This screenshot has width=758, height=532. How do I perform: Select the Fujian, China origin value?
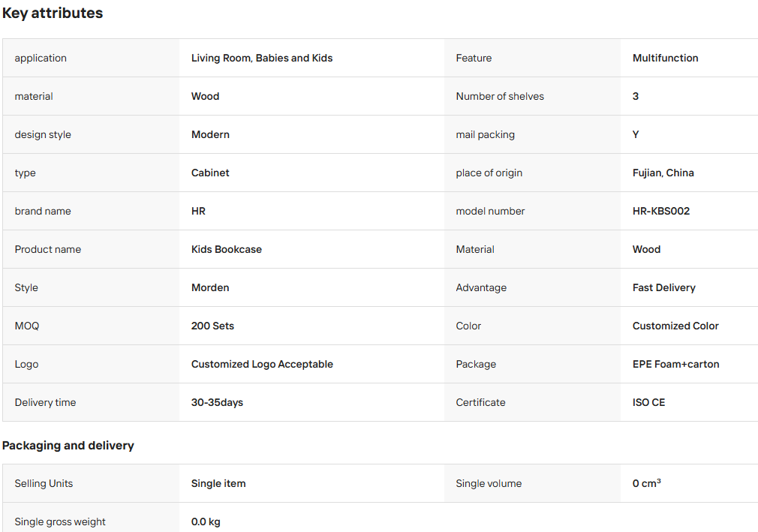pyautogui.click(x=663, y=173)
